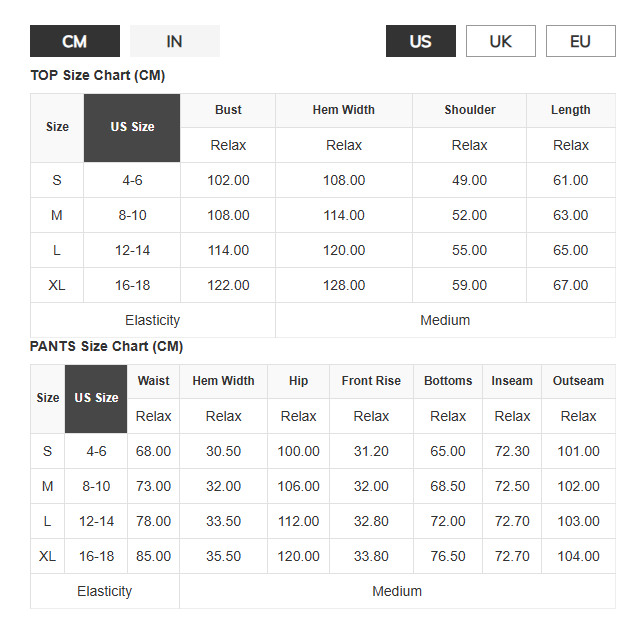This screenshot has height=632, width=639.
Task: Select US sizing region
Action: tap(421, 41)
